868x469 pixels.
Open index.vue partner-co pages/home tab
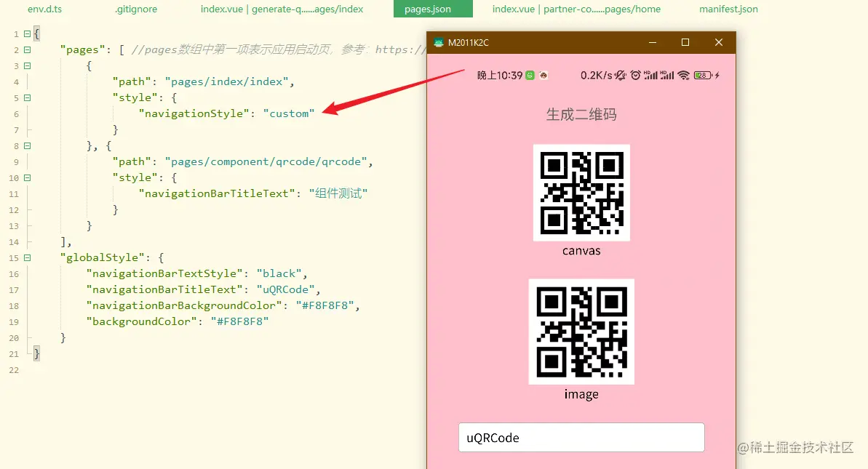click(x=576, y=9)
